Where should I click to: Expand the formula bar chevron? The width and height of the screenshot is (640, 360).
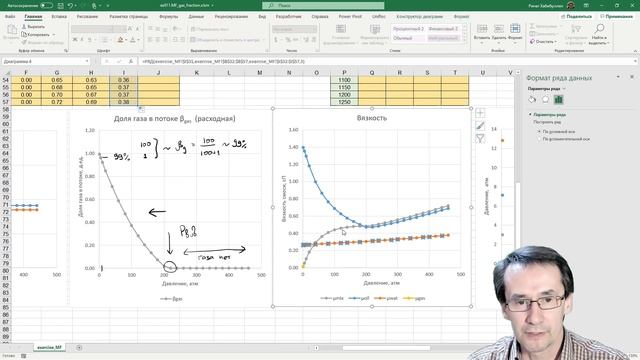coord(635,61)
